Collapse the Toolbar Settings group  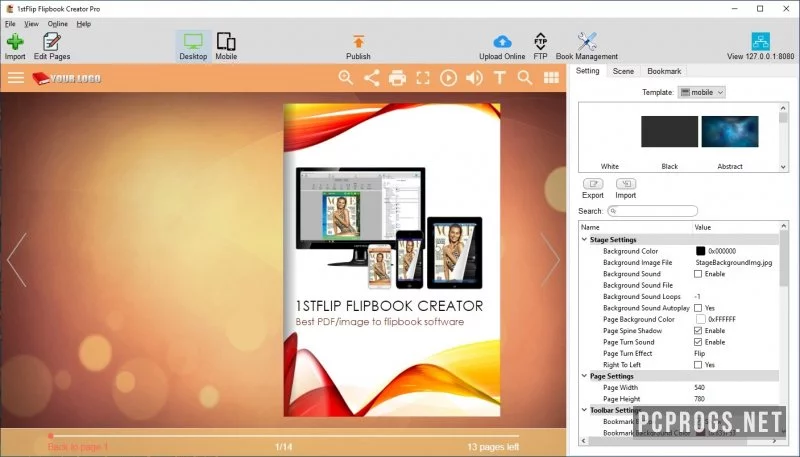[585, 410]
